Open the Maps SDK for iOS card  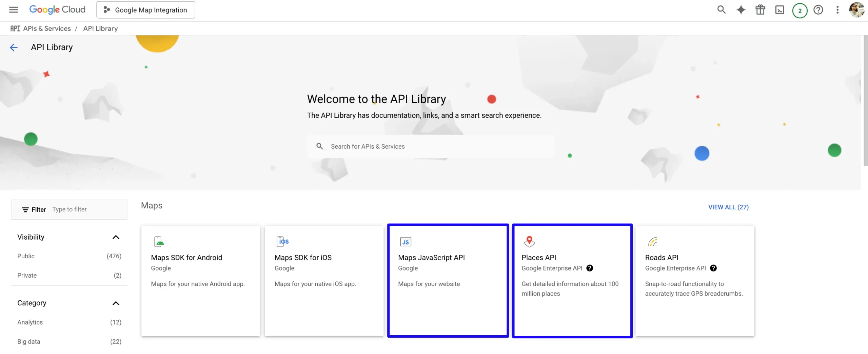point(324,281)
